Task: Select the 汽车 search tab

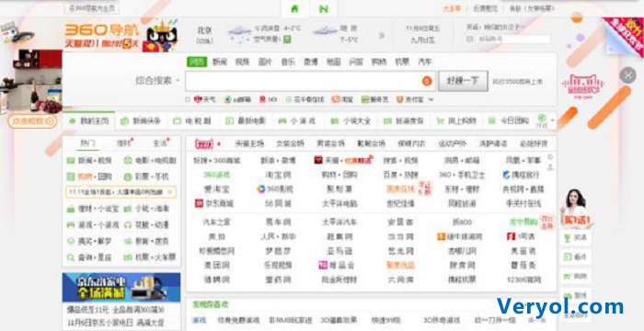Action: point(425,62)
